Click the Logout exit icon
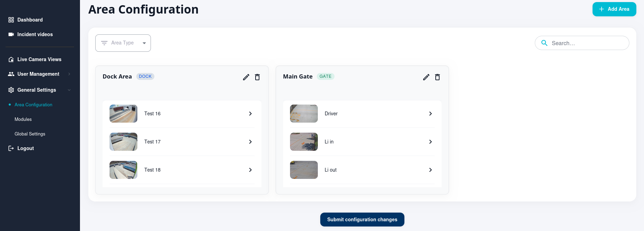644x231 pixels. coord(11,148)
